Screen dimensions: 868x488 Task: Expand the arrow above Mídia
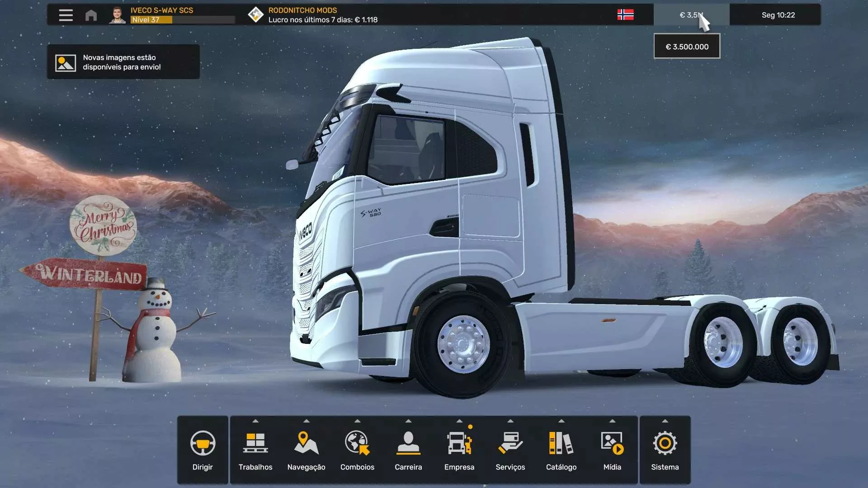click(x=612, y=421)
